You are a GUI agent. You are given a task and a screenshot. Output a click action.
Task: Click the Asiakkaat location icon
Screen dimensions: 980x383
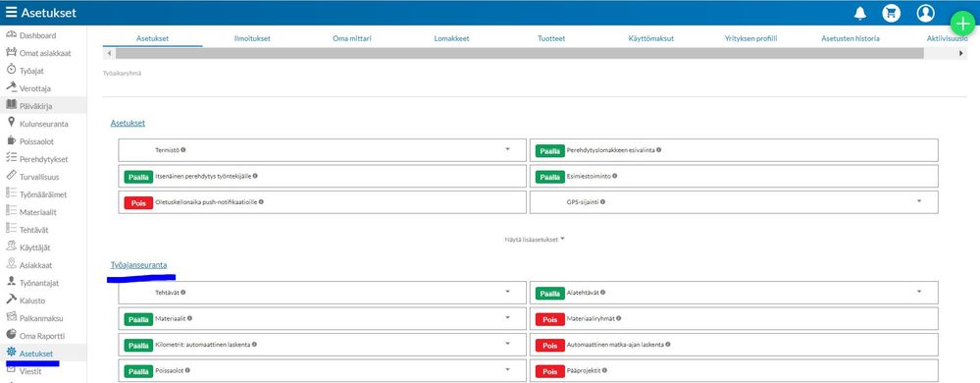pyautogui.click(x=11, y=264)
